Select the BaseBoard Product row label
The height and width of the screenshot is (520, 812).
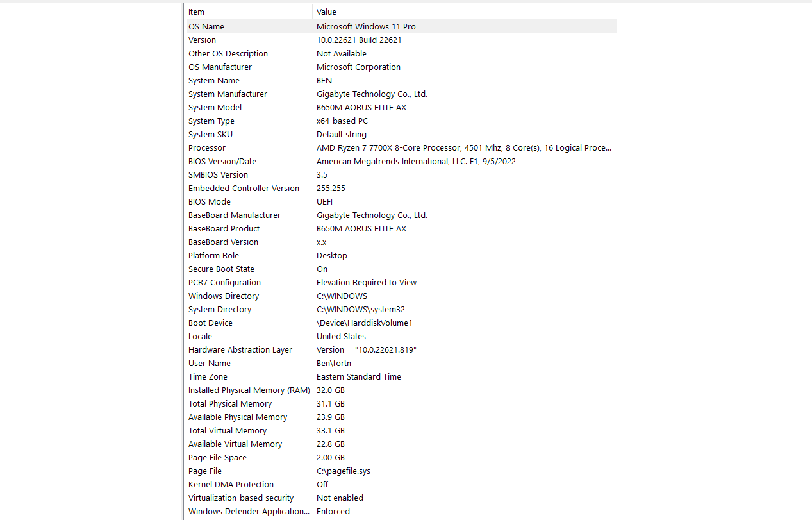(224, 228)
